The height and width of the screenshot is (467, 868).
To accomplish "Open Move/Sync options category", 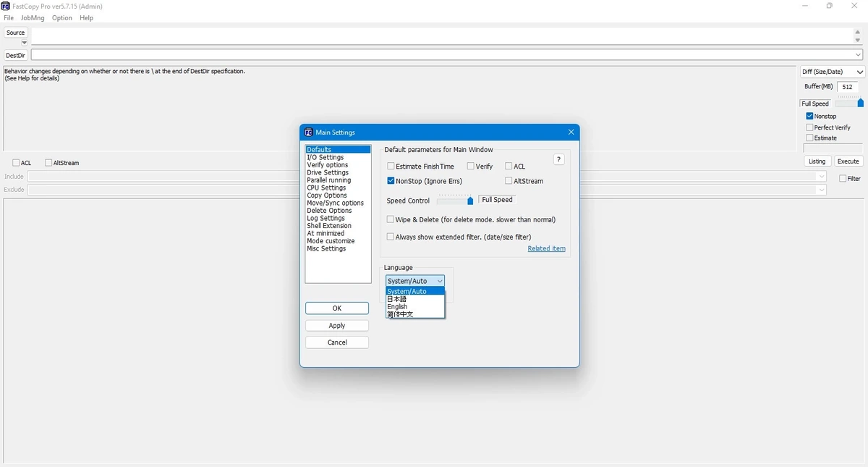I will [338, 203].
